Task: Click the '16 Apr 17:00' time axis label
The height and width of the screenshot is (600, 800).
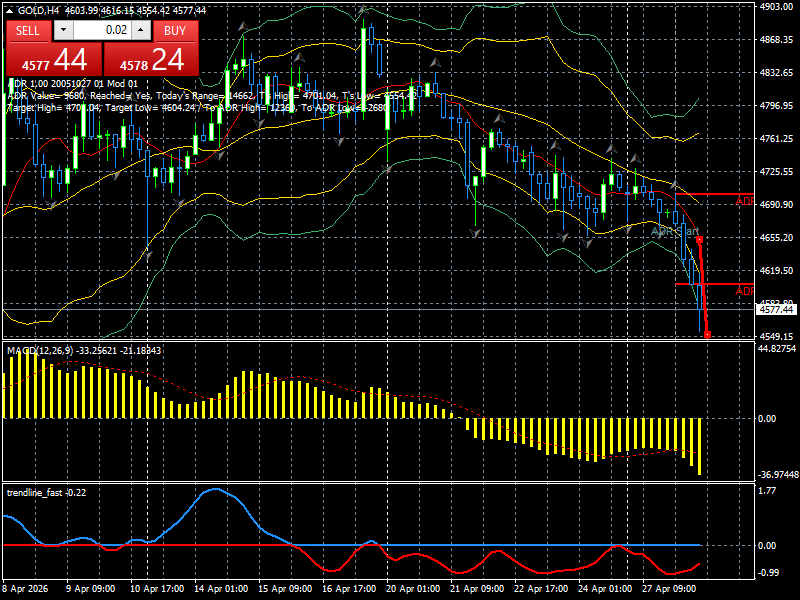Action: click(349, 589)
